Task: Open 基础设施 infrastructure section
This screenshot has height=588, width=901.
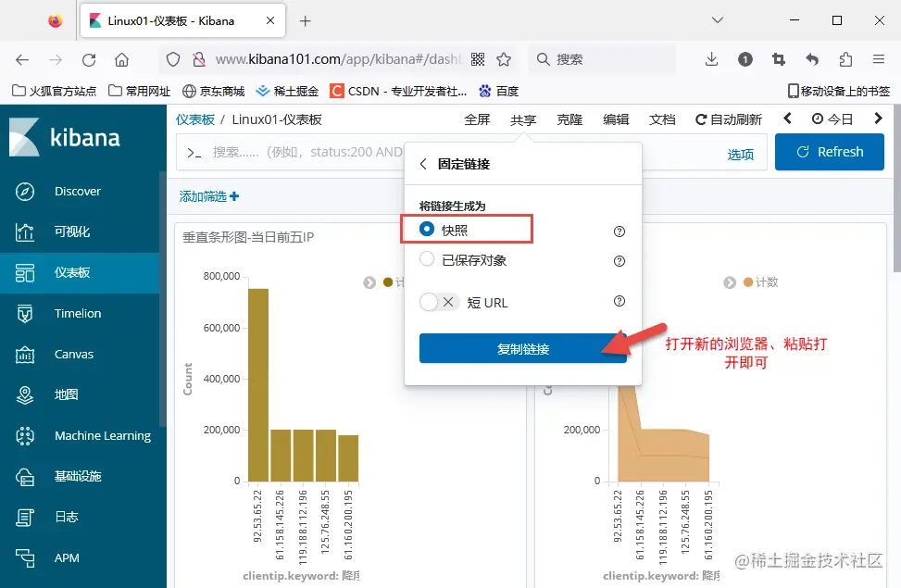Action: (80, 477)
